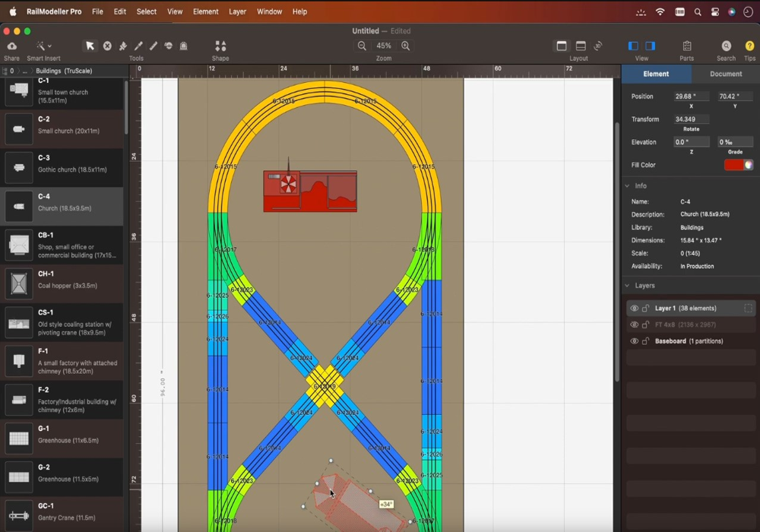Screen dimensions: 760x532
Task: Toggle the left sidebar panel view
Action: pos(633,46)
